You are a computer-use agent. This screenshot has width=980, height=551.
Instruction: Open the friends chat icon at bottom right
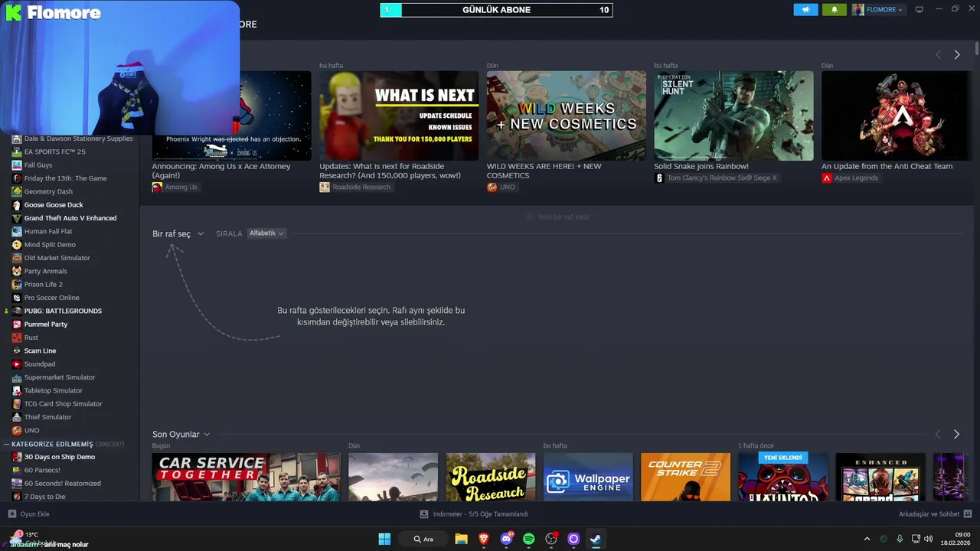coord(967,514)
